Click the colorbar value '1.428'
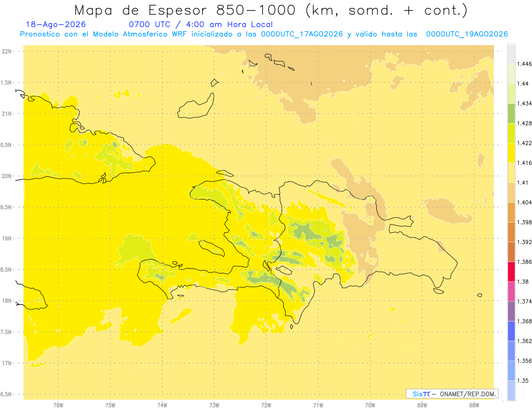 (x=524, y=123)
